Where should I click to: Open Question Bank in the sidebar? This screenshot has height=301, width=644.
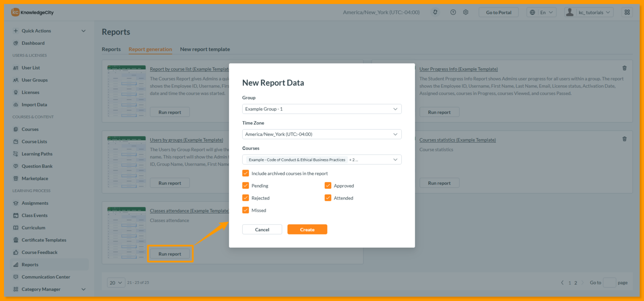37,166
